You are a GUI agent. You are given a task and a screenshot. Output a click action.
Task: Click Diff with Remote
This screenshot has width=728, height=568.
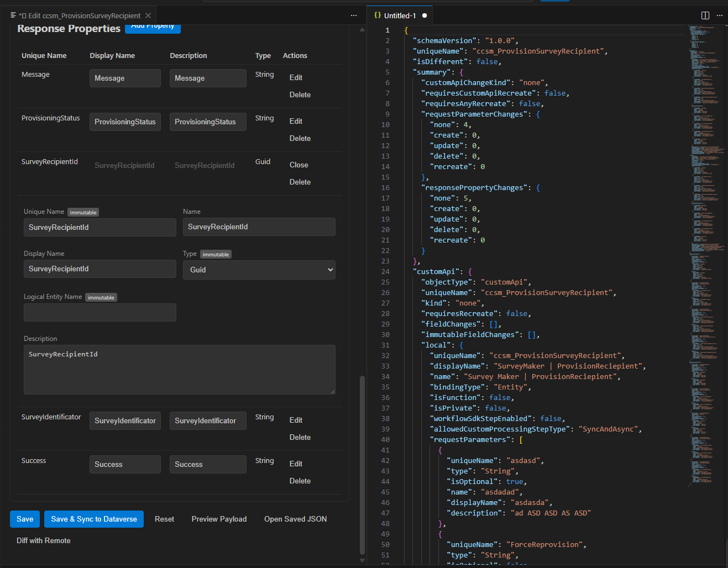(44, 540)
